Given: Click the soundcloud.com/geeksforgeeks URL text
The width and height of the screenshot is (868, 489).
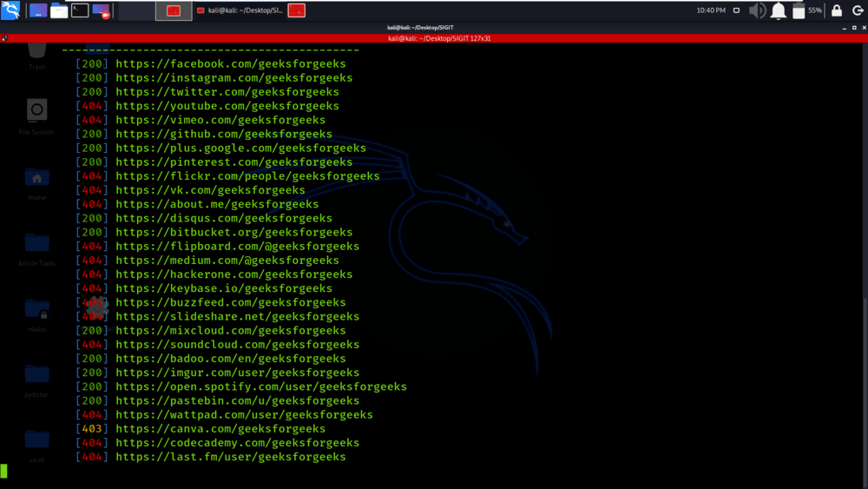Looking at the screenshot, I should click(x=238, y=345).
